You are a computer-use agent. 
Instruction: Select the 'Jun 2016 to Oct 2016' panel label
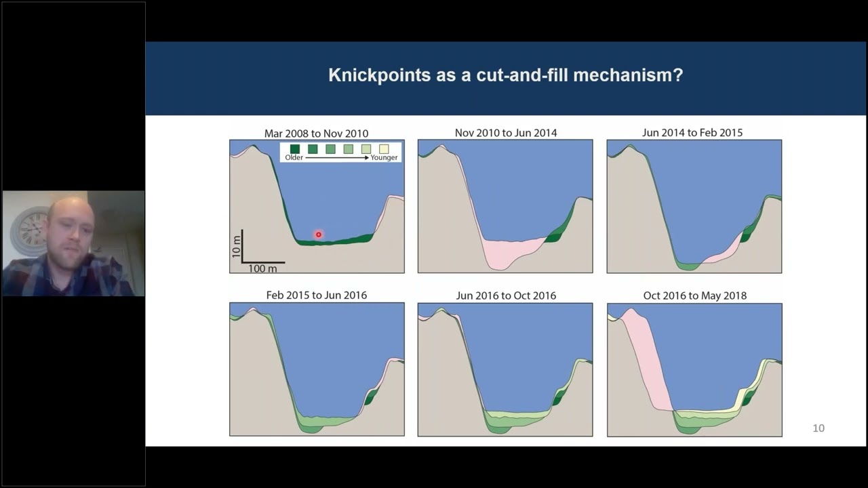coord(506,296)
